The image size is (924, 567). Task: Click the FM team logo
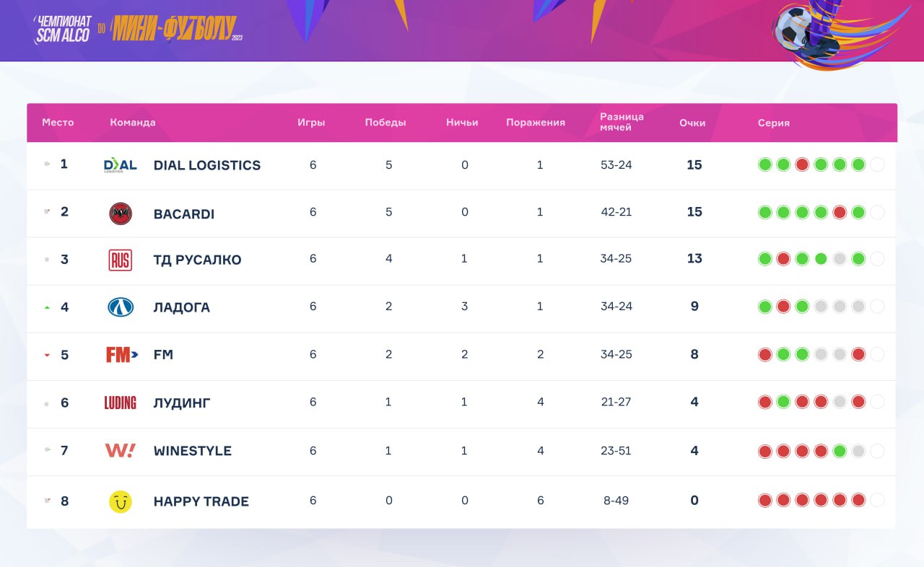point(121,355)
